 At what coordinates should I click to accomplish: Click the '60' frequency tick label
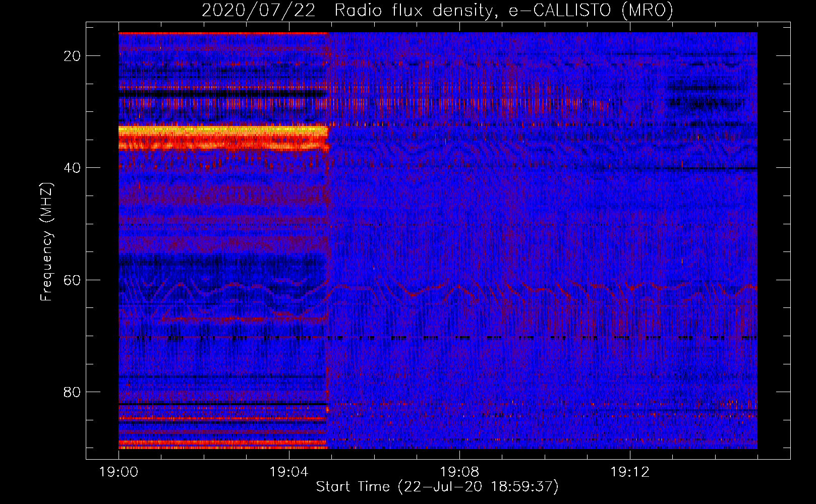pyautogui.click(x=73, y=280)
